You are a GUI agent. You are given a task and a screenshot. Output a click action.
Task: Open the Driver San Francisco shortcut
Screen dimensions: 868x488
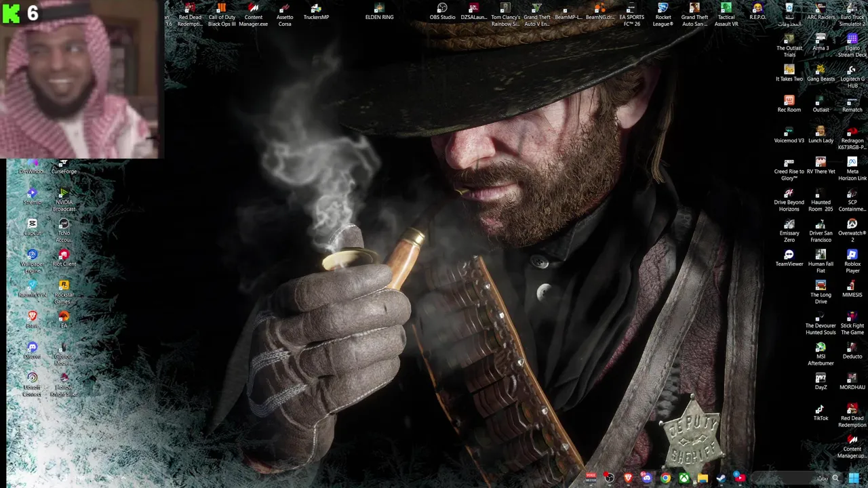click(x=821, y=230)
